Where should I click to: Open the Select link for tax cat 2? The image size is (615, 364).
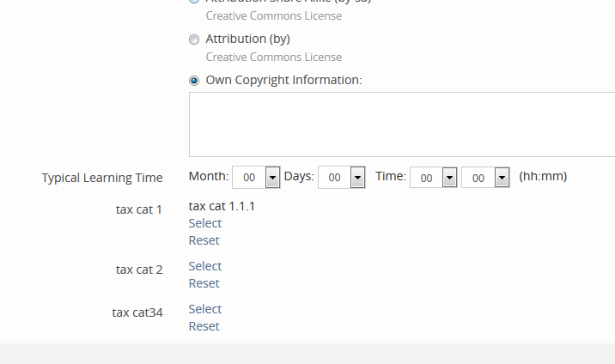pos(205,266)
